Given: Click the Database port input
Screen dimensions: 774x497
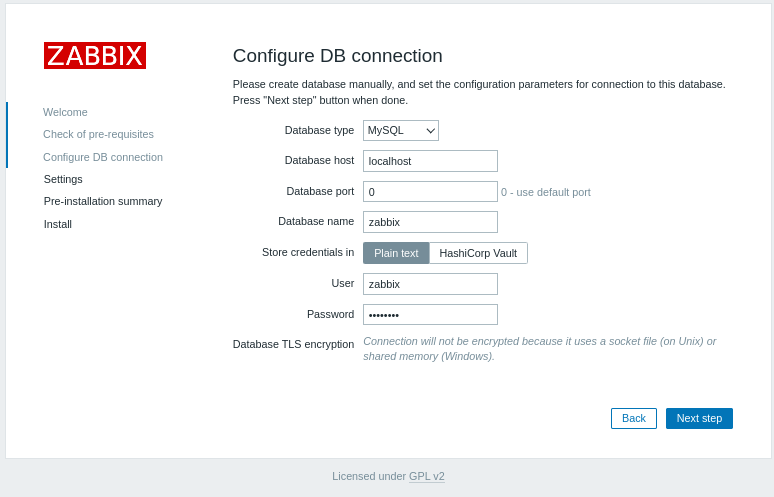Looking at the screenshot, I should pos(430,191).
